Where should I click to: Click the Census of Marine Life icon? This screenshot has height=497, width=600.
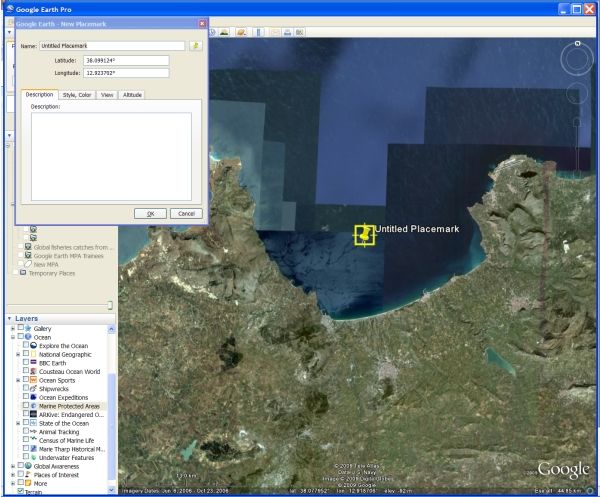click(x=33, y=440)
